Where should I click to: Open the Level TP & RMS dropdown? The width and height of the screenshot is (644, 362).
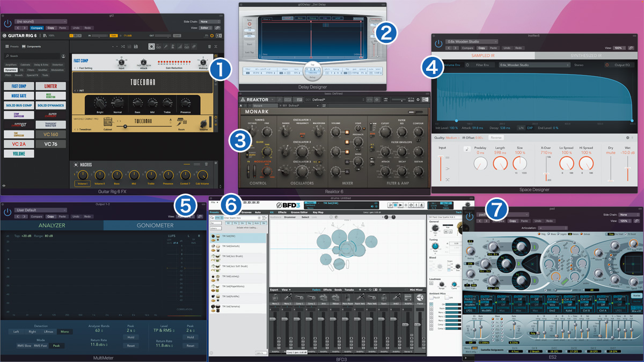(164, 331)
